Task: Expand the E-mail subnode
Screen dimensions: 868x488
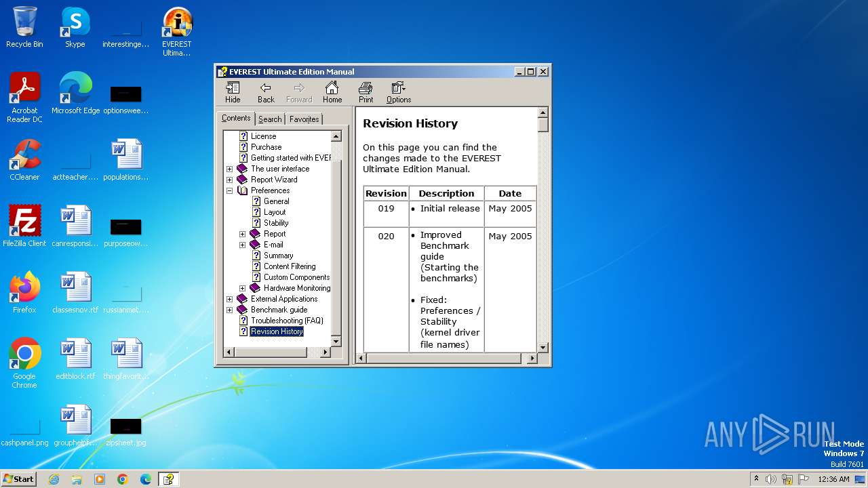Action: tap(242, 245)
